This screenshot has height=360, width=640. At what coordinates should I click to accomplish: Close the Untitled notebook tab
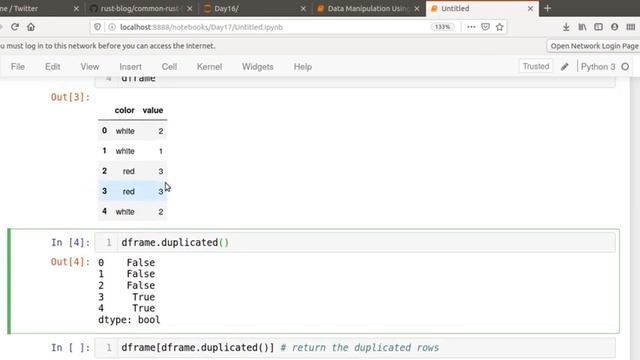pos(530,8)
